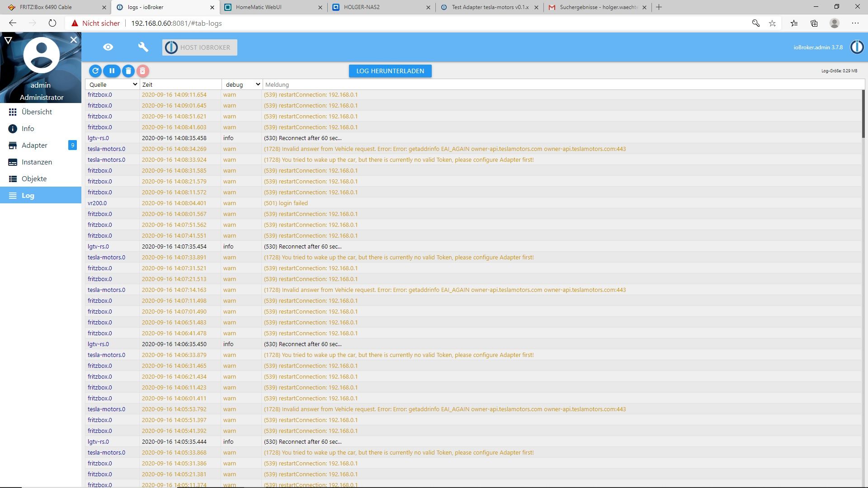Toggle the eye visibility icon in the header

[108, 47]
